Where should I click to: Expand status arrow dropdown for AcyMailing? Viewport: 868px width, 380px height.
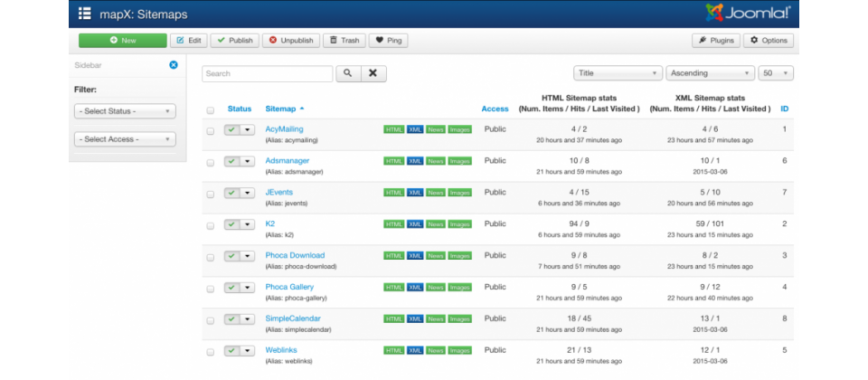click(247, 129)
